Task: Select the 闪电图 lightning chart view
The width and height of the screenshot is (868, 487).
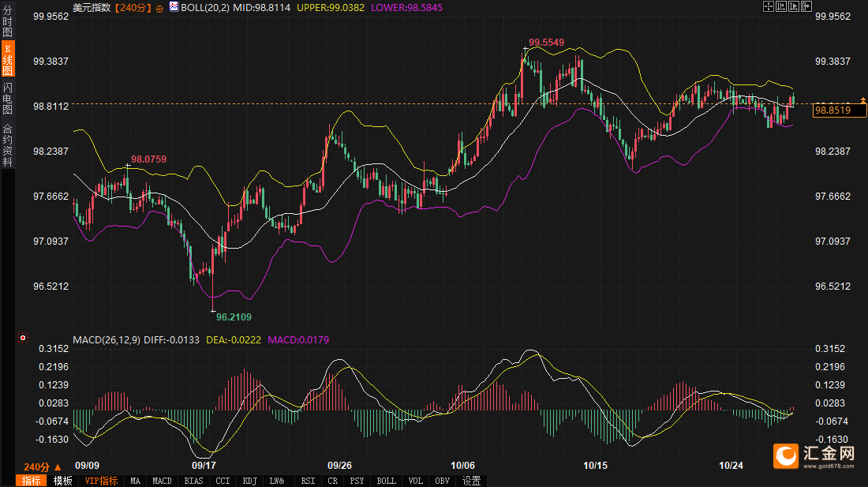Action: point(8,99)
